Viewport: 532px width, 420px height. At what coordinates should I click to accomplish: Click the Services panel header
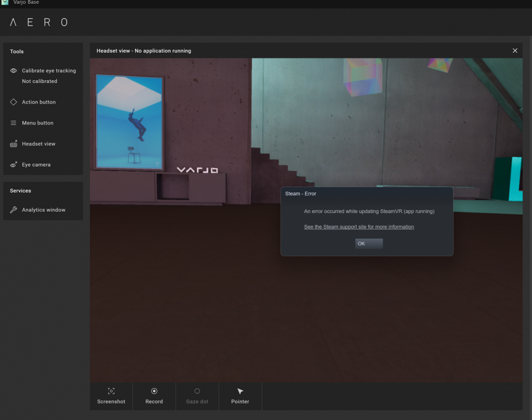tap(20, 190)
